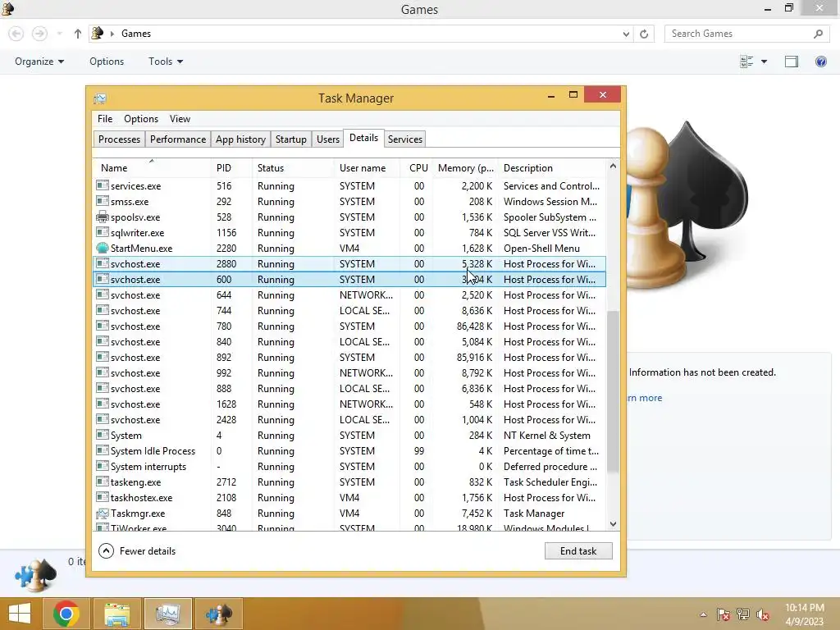
Task: Click the network tray icon
Action: 743,614
